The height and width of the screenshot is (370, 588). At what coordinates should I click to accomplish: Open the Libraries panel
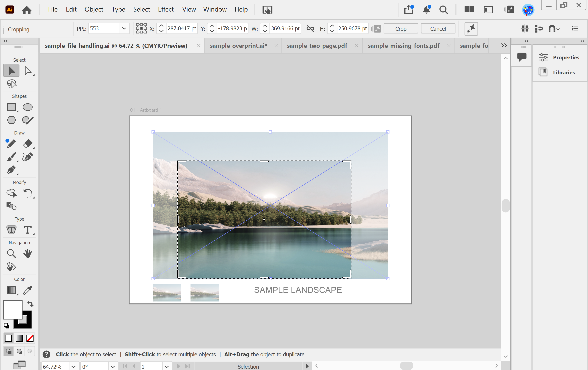pyautogui.click(x=557, y=72)
